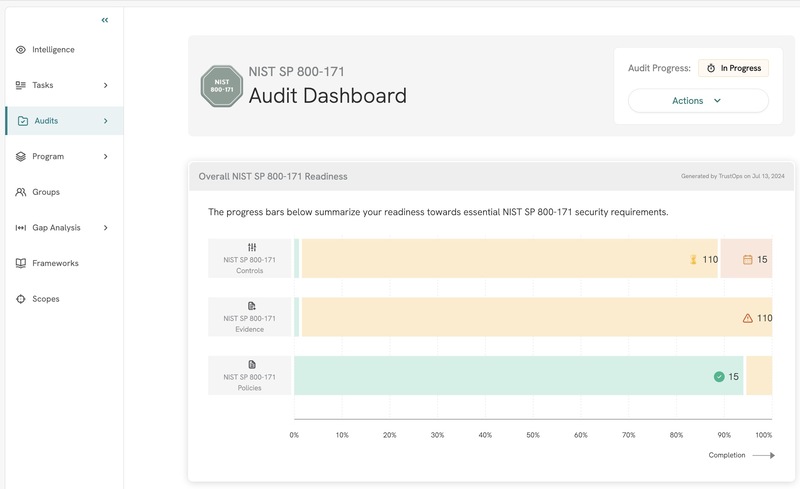This screenshot has width=800, height=489.
Task: Click the Generated by TrustOps date text
Action: (733, 176)
